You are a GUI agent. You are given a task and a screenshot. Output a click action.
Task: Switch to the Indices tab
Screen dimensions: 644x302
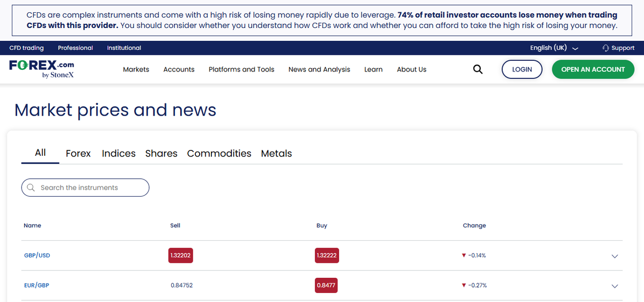click(x=119, y=153)
